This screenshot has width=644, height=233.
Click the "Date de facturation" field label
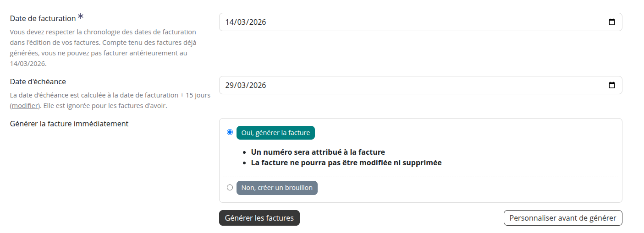tap(43, 19)
